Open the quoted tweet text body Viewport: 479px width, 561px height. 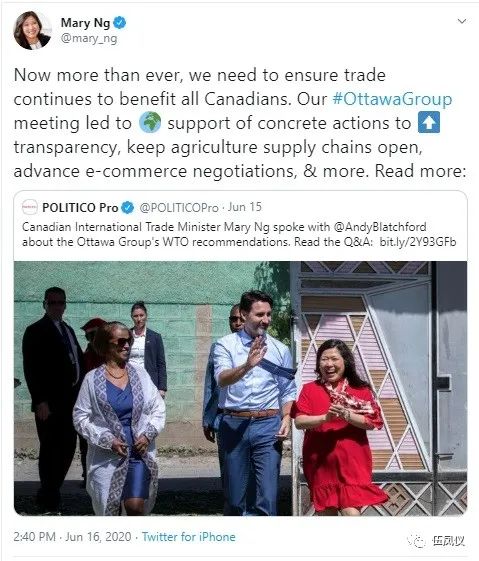(239, 234)
